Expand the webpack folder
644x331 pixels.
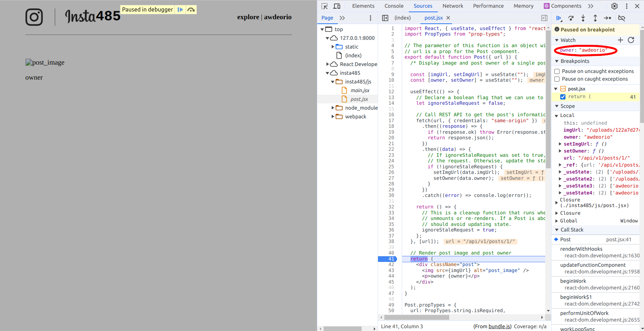333,117
